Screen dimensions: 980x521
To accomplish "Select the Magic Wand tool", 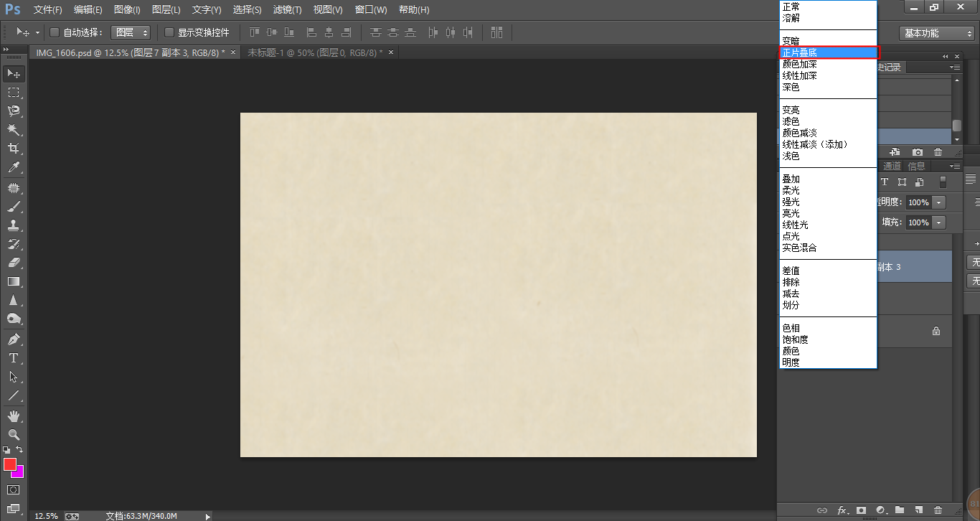I will [x=14, y=130].
